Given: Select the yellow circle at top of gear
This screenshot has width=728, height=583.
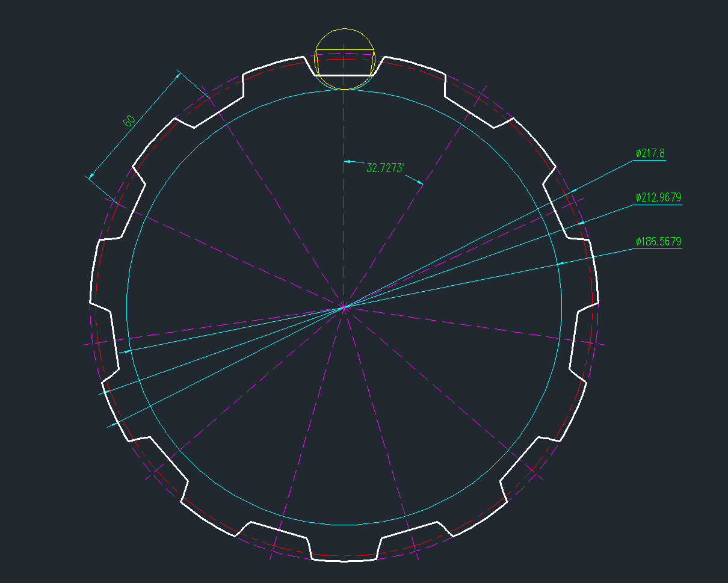Looking at the screenshot, I should coord(345,28).
